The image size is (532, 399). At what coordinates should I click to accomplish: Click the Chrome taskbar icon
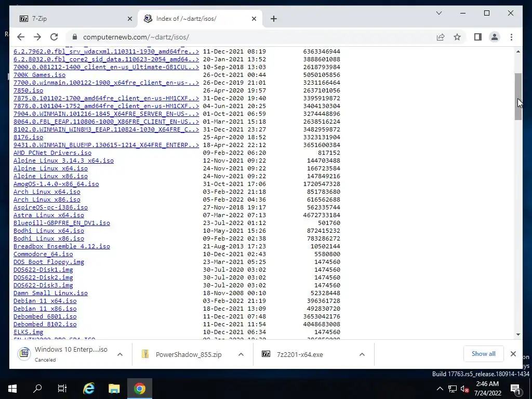click(x=139, y=389)
